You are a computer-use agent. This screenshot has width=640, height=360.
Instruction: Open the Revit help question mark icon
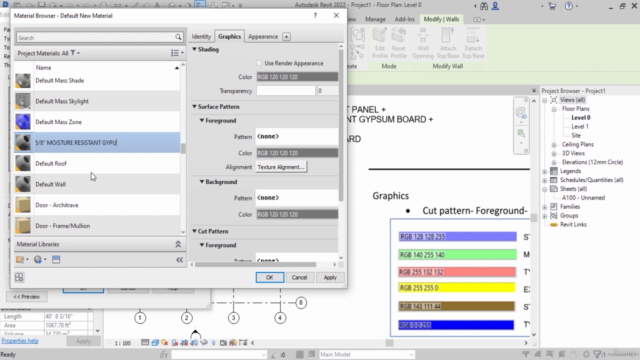[x=569, y=6]
